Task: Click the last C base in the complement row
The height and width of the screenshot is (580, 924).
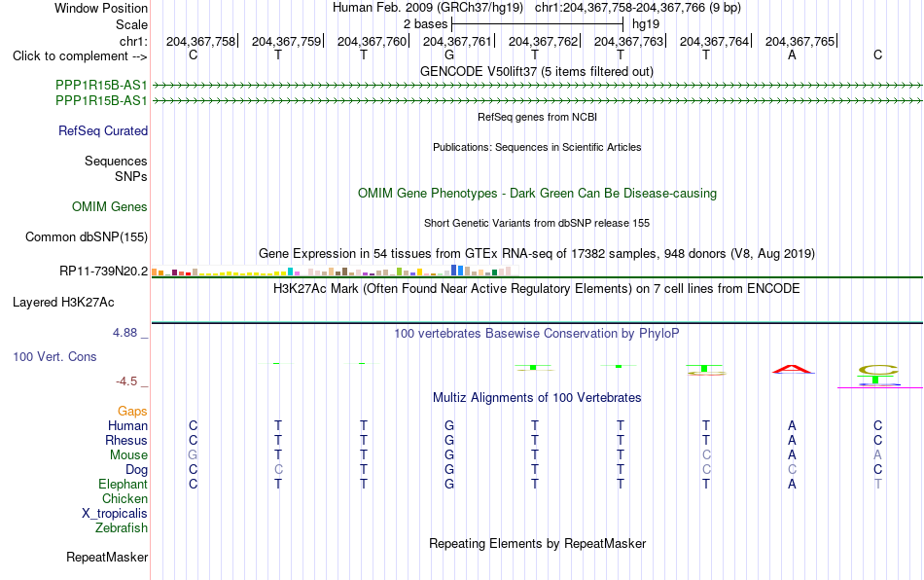Action: (877, 55)
